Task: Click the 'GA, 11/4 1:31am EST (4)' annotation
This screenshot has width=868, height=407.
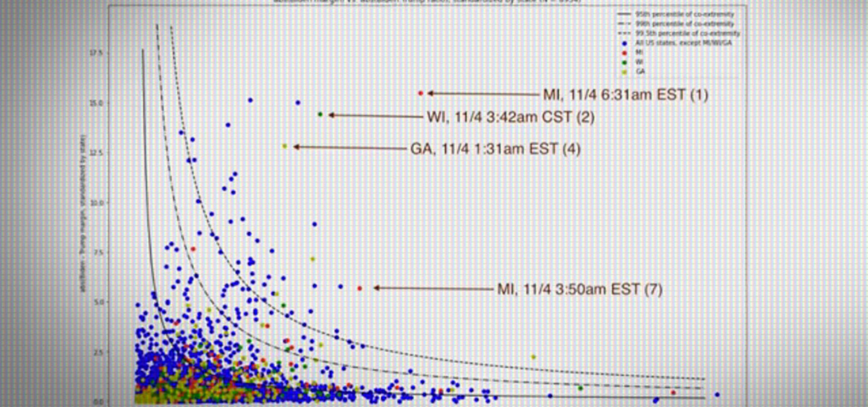Action: [x=495, y=148]
